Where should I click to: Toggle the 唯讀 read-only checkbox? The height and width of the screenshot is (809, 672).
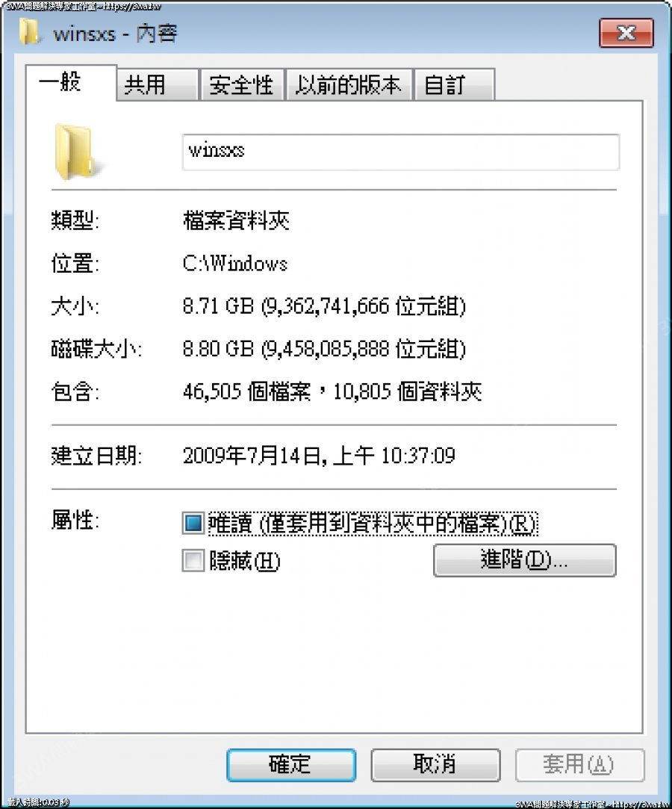pos(193,523)
